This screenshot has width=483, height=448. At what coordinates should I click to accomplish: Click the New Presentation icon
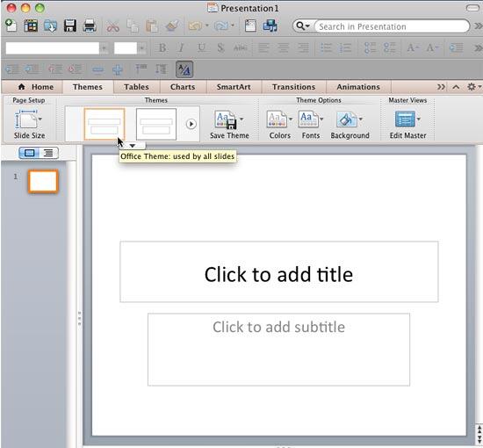tap(11, 25)
